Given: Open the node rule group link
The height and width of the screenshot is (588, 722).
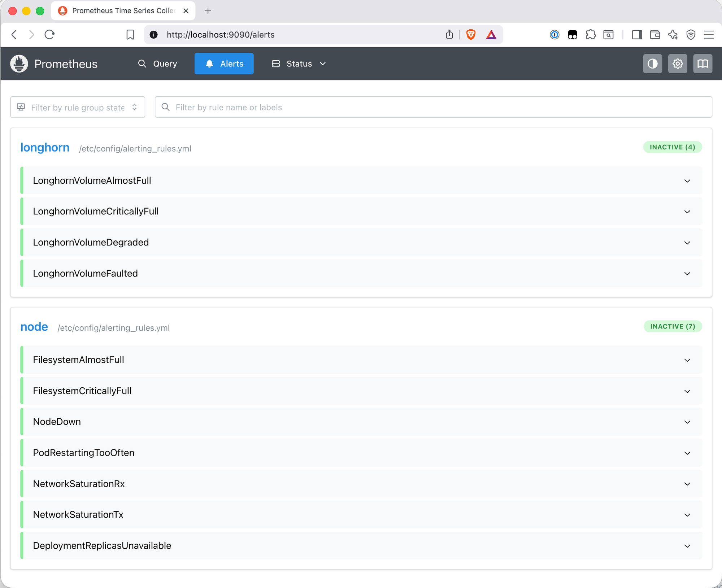Looking at the screenshot, I should click(x=34, y=327).
